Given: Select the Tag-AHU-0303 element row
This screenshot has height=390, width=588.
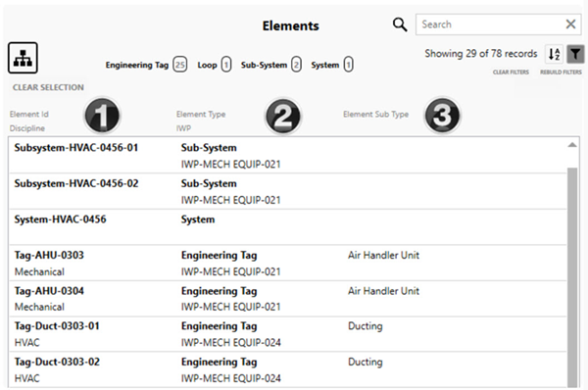Looking at the screenshot, I should [287, 263].
